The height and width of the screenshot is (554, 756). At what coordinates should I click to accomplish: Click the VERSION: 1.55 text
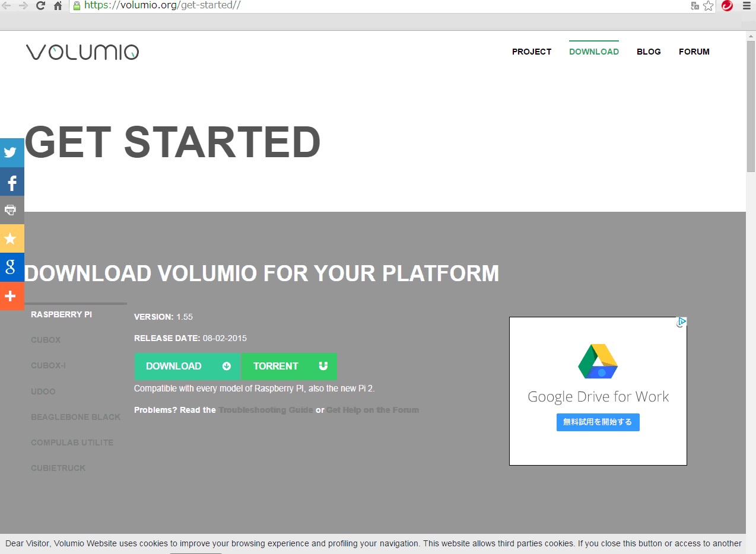[x=163, y=317]
